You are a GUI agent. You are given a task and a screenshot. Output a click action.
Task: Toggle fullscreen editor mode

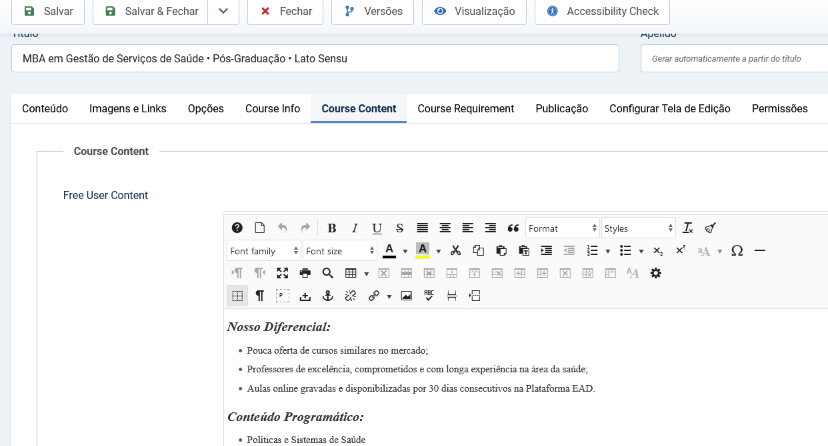282,273
